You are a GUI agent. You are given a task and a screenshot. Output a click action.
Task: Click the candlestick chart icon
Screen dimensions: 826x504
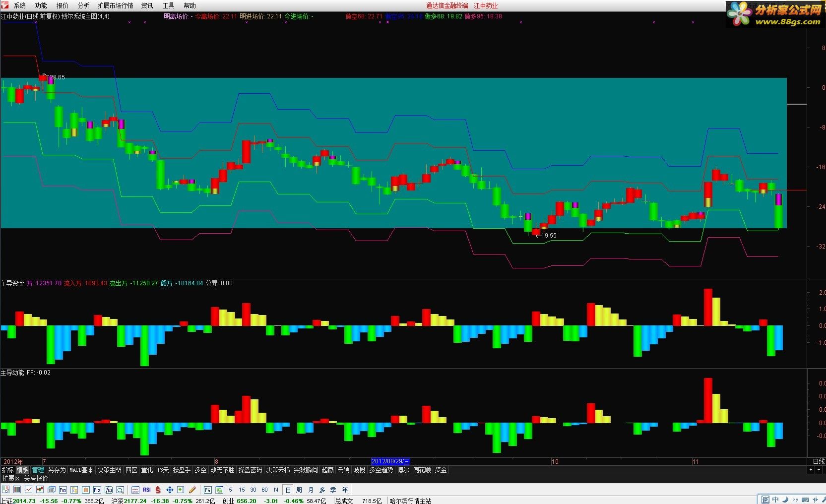click(x=40, y=490)
